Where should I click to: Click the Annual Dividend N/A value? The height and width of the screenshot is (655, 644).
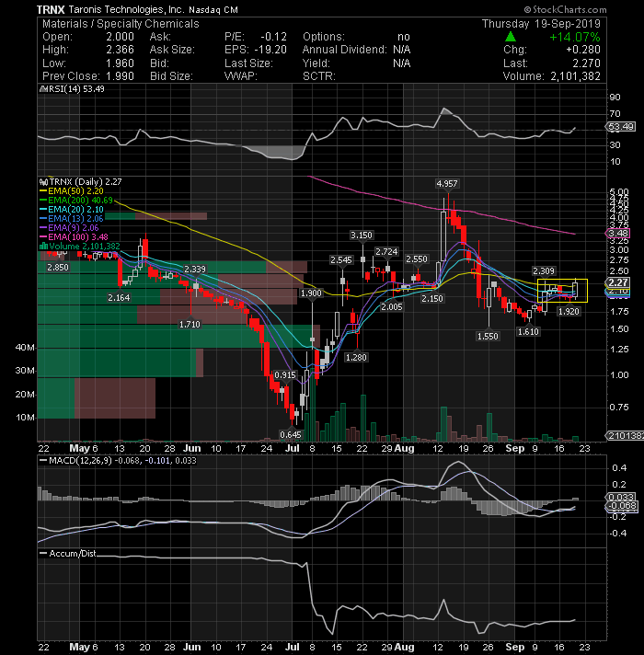pos(402,50)
